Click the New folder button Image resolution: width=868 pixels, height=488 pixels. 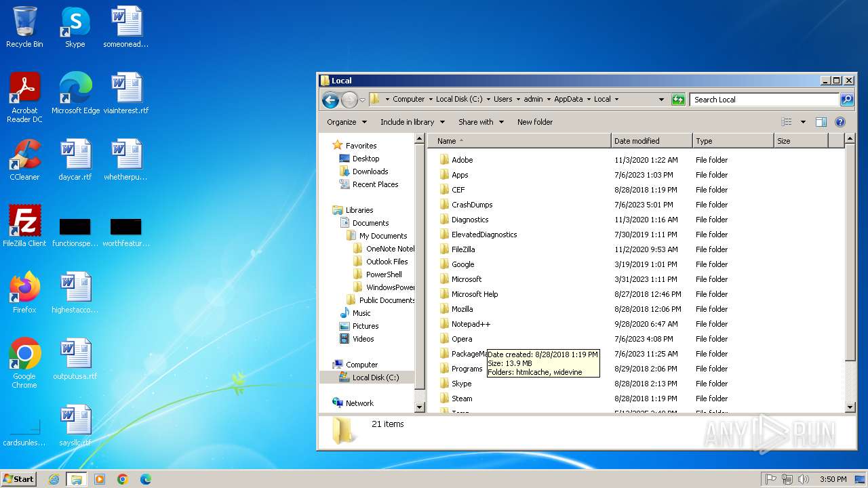(x=535, y=122)
